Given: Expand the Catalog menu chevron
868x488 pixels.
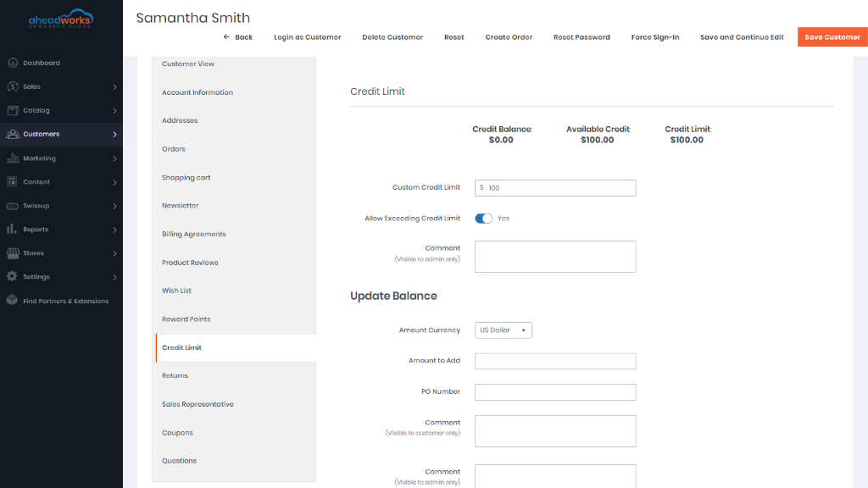Looking at the screenshot, I should point(114,111).
